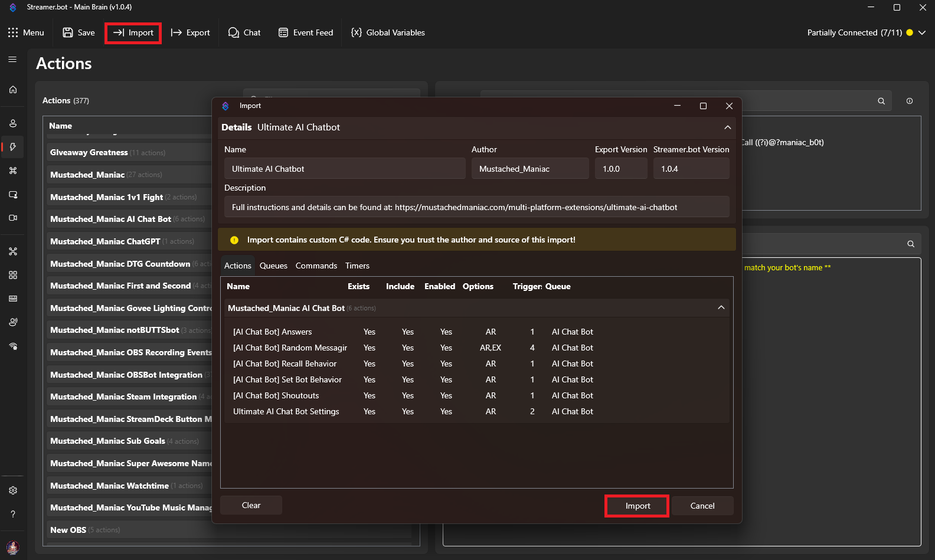The image size is (935, 560).
Task: Click the Streamer.bot Version field 1.0.4
Action: pyautogui.click(x=691, y=169)
